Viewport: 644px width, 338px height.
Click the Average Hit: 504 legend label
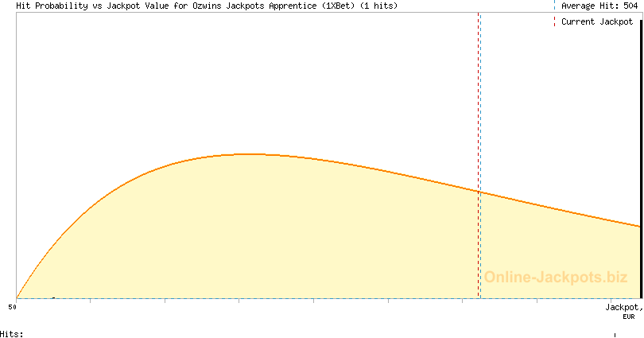(x=599, y=6)
